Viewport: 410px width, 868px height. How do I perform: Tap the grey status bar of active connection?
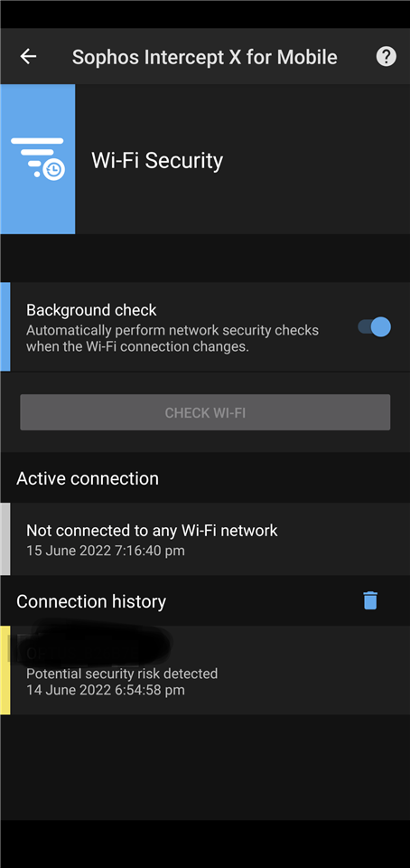pyautogui.click(x=5, y=539)
